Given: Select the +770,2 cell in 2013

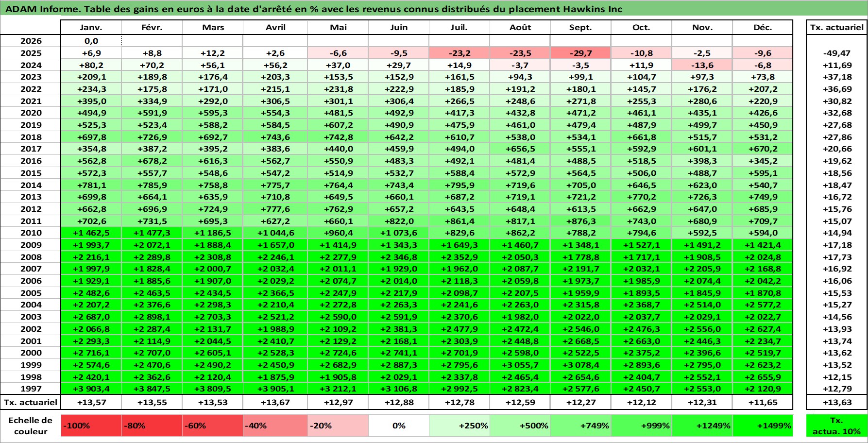Looking at the screenshot, I should (642, 197).
